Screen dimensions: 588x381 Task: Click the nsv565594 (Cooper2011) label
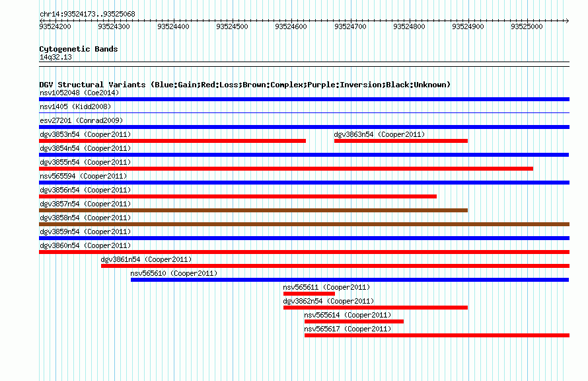[83, 176]
